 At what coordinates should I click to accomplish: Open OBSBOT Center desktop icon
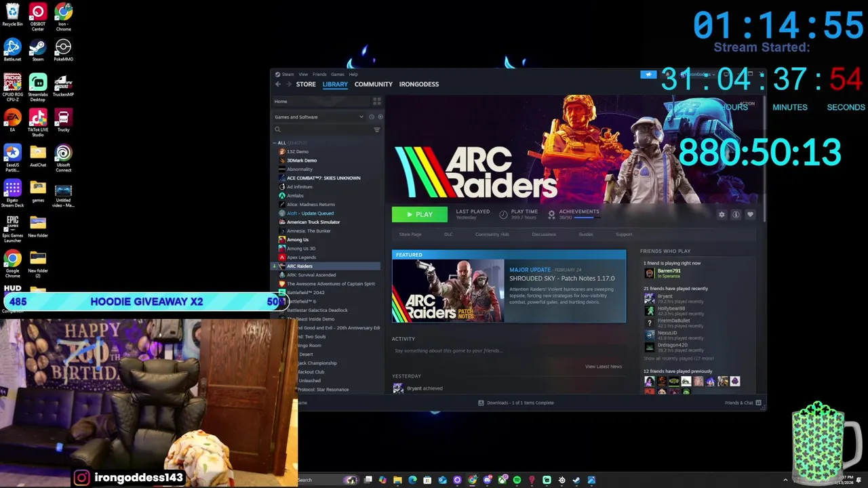point(38,18)
